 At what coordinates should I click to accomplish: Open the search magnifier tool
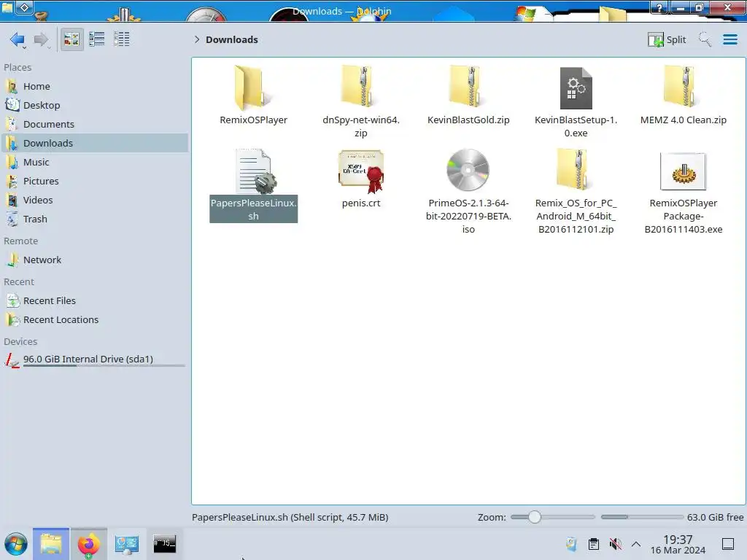pyautogui.click(x=705, y=39)
